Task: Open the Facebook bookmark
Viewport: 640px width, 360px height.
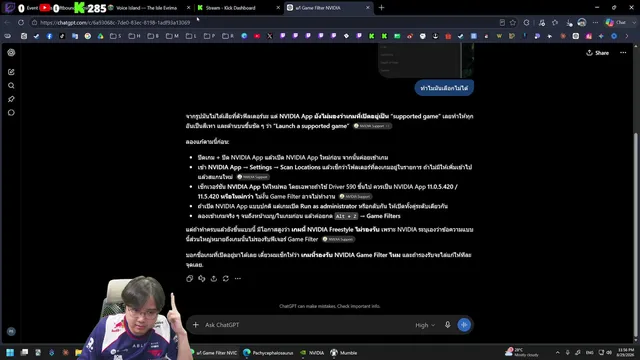Action: pyautogui.click(x=49, y=36)
